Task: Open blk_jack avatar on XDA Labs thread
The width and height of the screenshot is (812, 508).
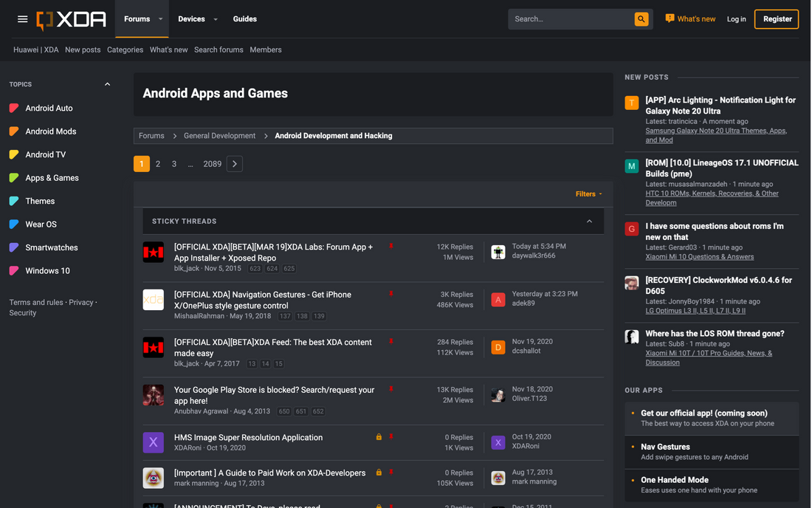Action: click(153, 252)
